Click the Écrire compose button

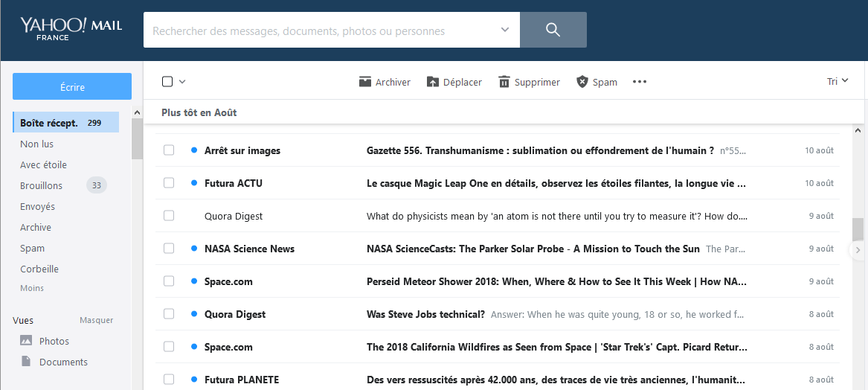72,87
